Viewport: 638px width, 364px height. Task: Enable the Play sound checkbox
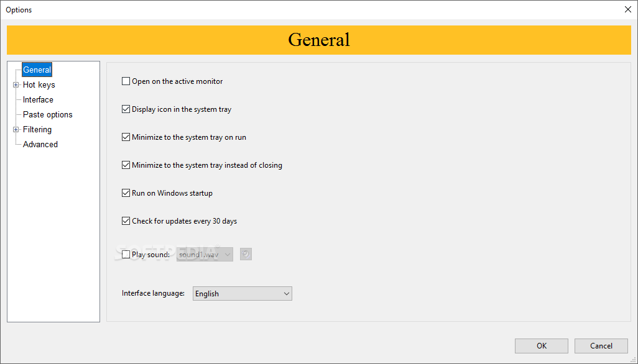click(x=126, y=255)
